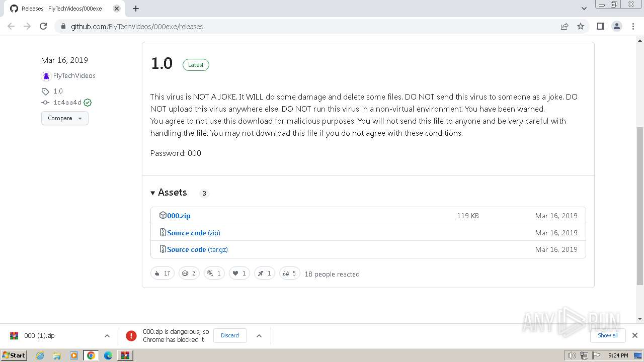The height and width of the screenshot is (362, 644).
Task: Open Windows Media Player from taskbar
Action: click(74, 355)
